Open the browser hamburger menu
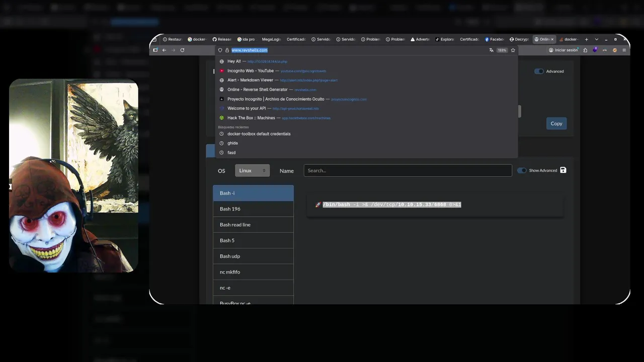The height and width of the screenshot is (362, 644). (x=624, y=50)
